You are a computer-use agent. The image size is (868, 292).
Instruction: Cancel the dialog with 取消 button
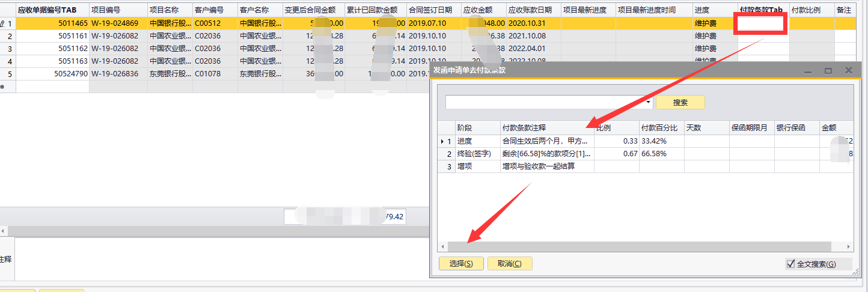(510, 264)
